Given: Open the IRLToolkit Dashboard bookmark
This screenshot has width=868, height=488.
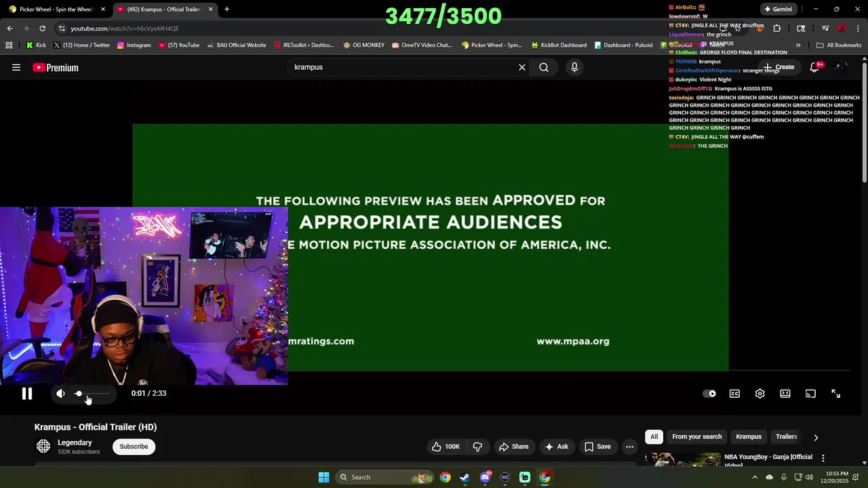Looking at the screenshot, I should pyautogui.click(x=304, y=45).
